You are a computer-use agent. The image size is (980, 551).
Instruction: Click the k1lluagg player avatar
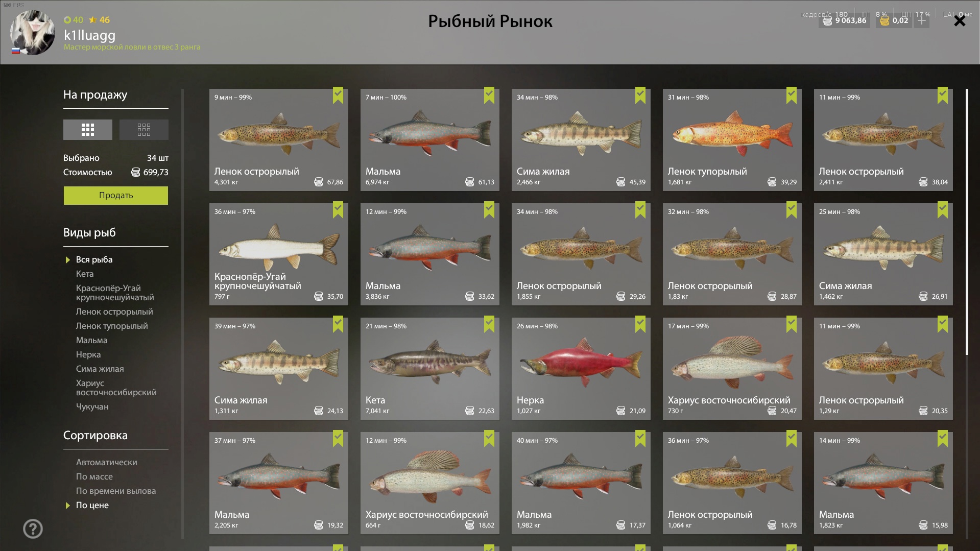(x=33, y=32)
